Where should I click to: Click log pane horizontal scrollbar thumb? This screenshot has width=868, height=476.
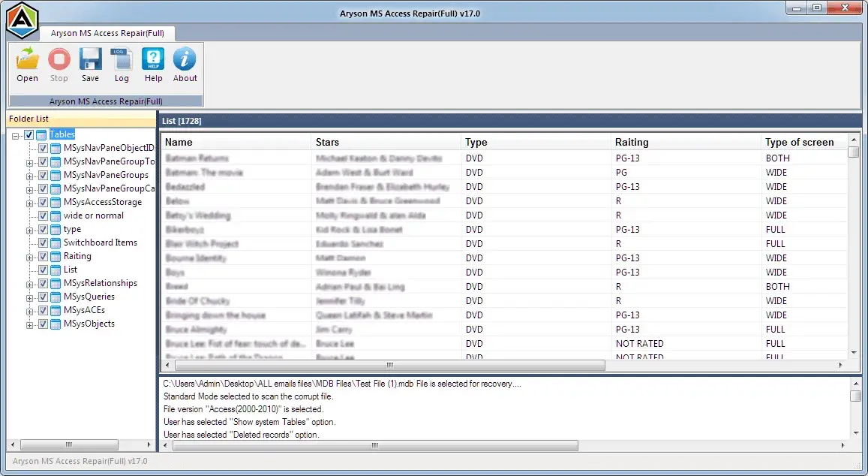coord(375,445)
